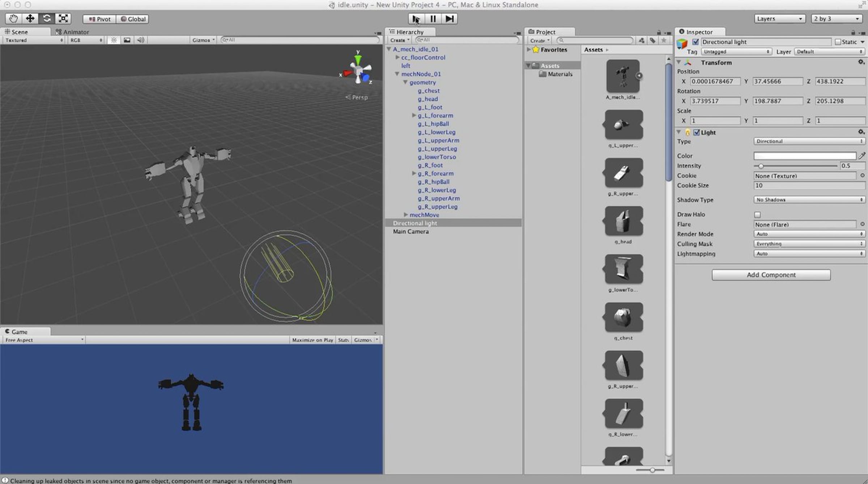Click the Step frame button
The height and width of the screenshot is (484, 868).
click(450, 19)
